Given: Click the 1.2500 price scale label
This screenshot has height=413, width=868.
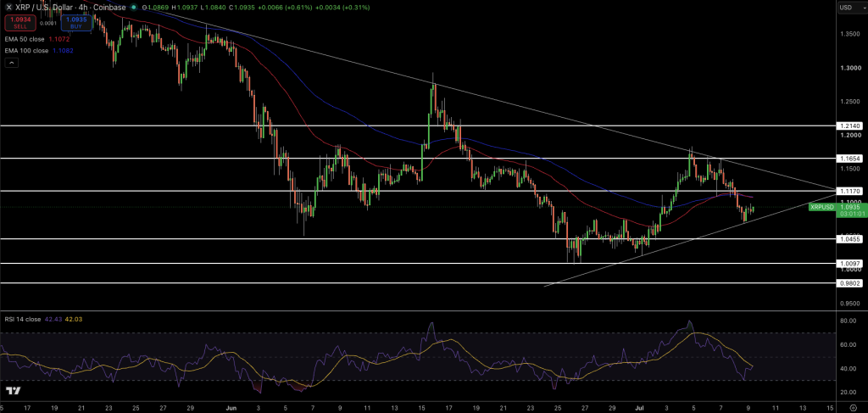Looking at the screenshot, I should [852, 102].
